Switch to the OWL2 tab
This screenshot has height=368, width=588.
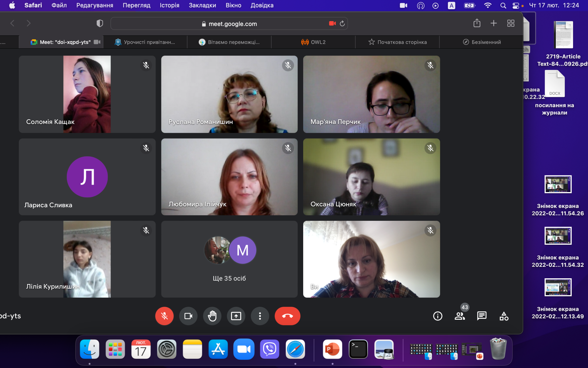coord(313,42)
